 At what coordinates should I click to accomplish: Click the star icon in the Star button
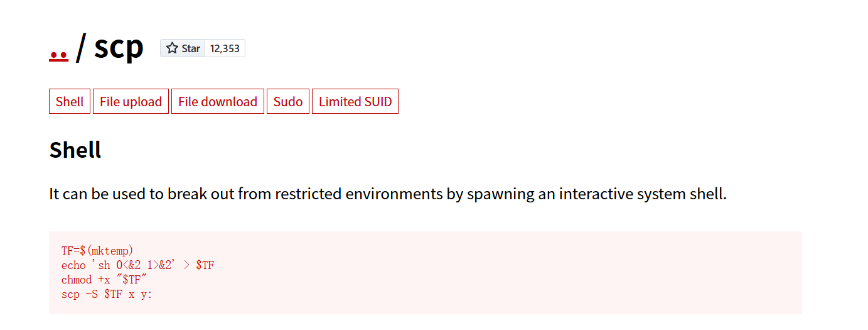coord(173,48)
